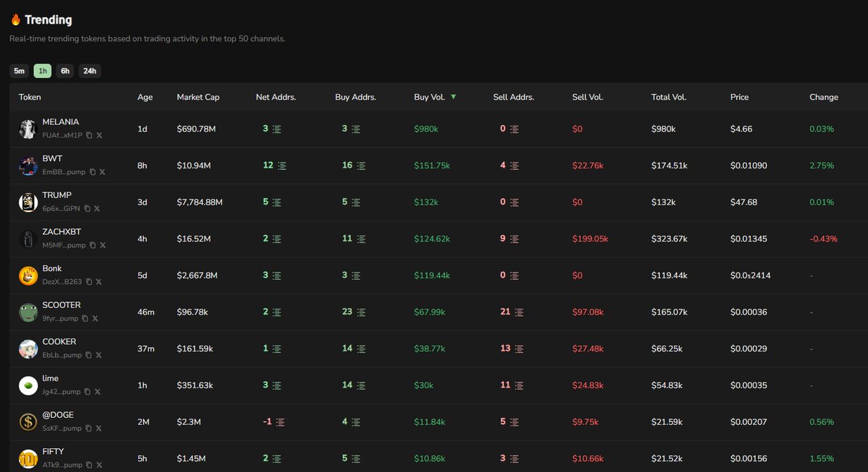Image resolution: width=868 pixels, height=472 pixels.
Task: Open X link for lime token
Action: click(x=98, y=392)
